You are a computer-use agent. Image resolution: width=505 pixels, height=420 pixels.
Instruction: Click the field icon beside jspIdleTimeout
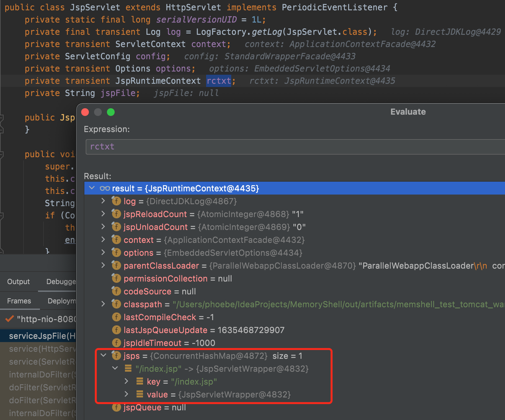coord(116,343)
